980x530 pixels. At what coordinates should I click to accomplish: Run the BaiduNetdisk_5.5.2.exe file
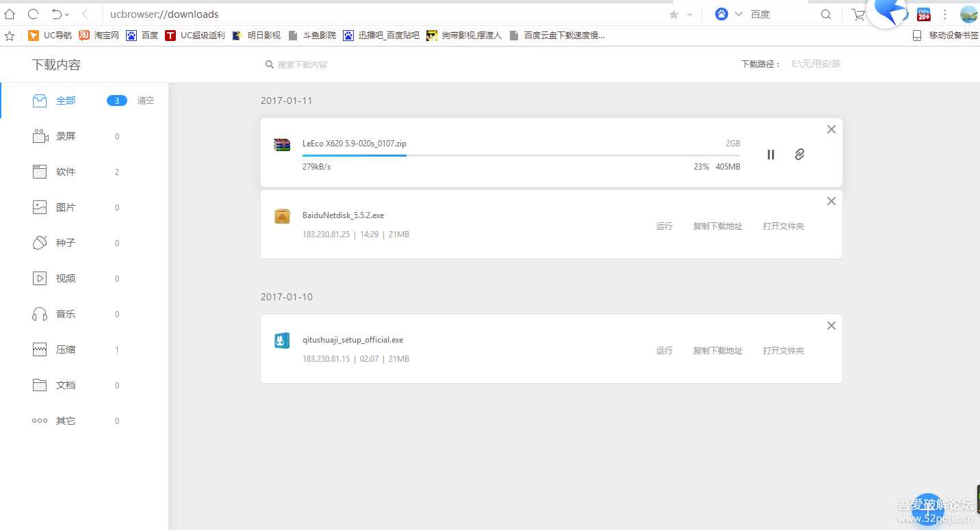click(664, 226)
